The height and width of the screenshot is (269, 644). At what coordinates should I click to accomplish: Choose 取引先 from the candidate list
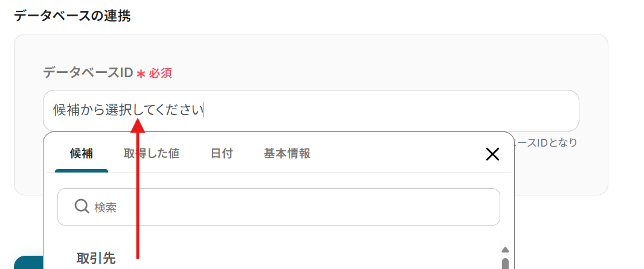[96, 258]
